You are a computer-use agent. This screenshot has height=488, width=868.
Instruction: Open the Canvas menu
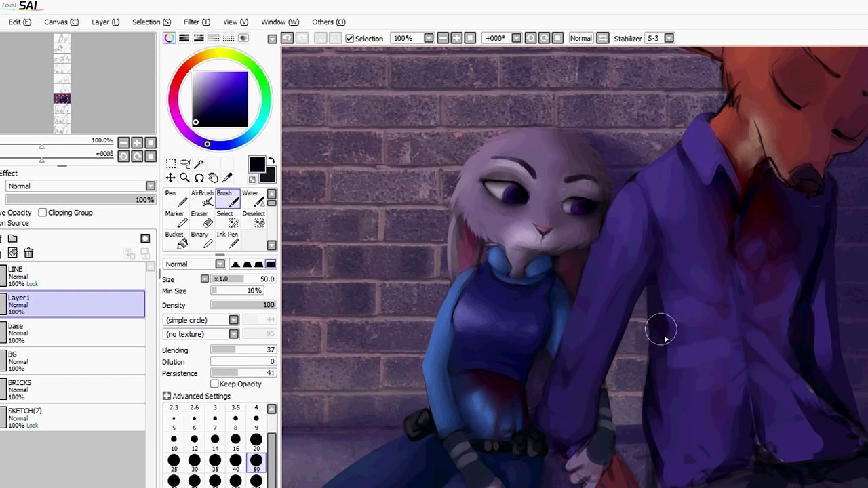coord(62,22)
